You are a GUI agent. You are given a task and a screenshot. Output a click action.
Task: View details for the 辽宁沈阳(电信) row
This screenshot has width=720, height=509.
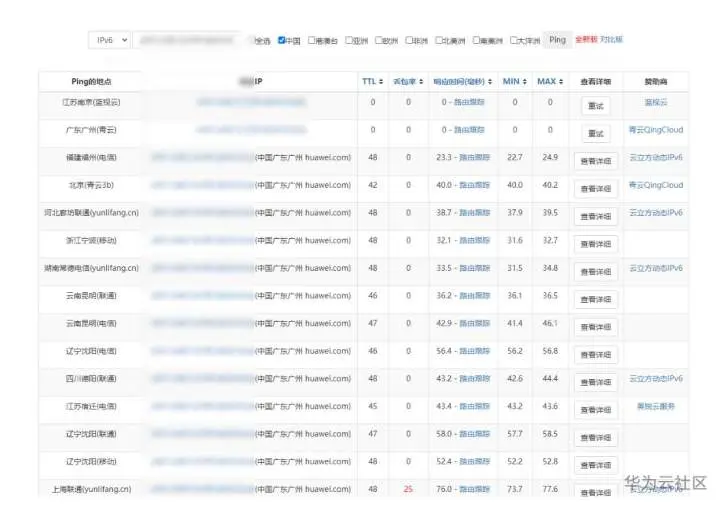596,355
